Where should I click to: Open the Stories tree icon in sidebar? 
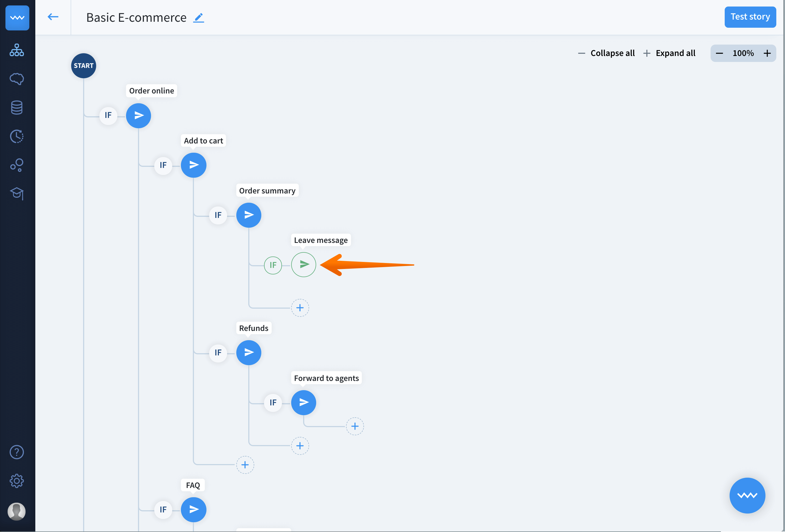[x=17, y=50]
